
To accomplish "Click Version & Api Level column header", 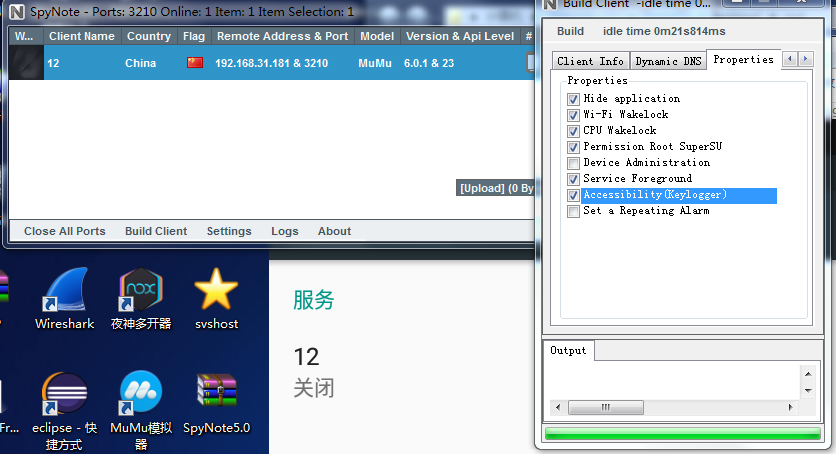I will pyautogui.click(x=460, y=36).
